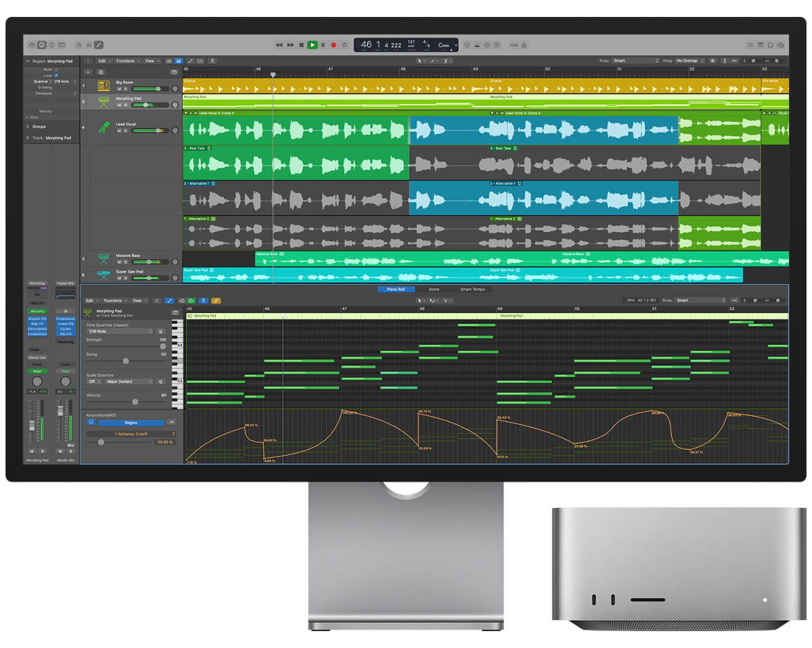The width and height of the screenshot is (812, 648).
Task: Open the tracks area View menu
Action: point(151,61)
